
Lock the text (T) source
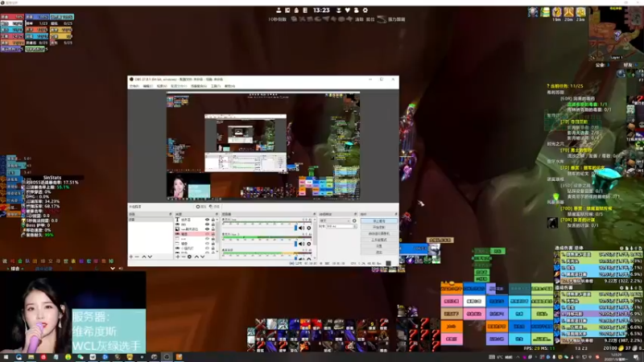click(213, 220)
